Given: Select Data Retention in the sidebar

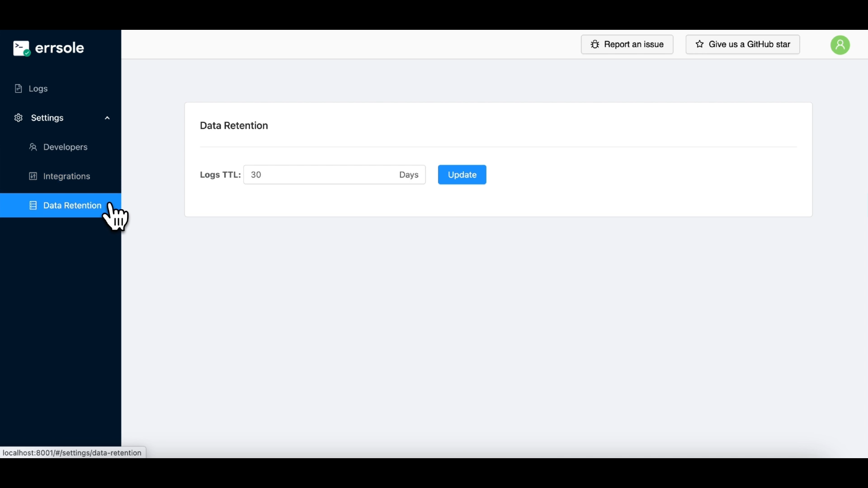Looking at the screenshot, I should coord(71,206).
